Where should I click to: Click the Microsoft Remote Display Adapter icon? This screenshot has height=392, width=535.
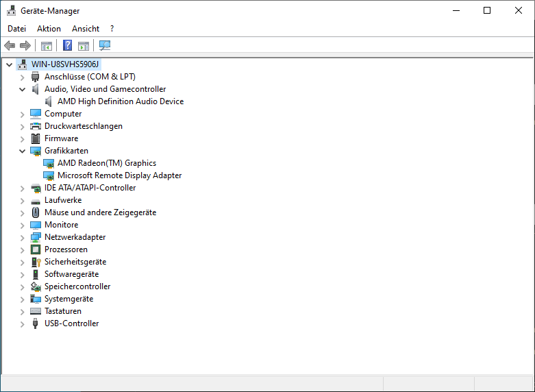[49, 175]
